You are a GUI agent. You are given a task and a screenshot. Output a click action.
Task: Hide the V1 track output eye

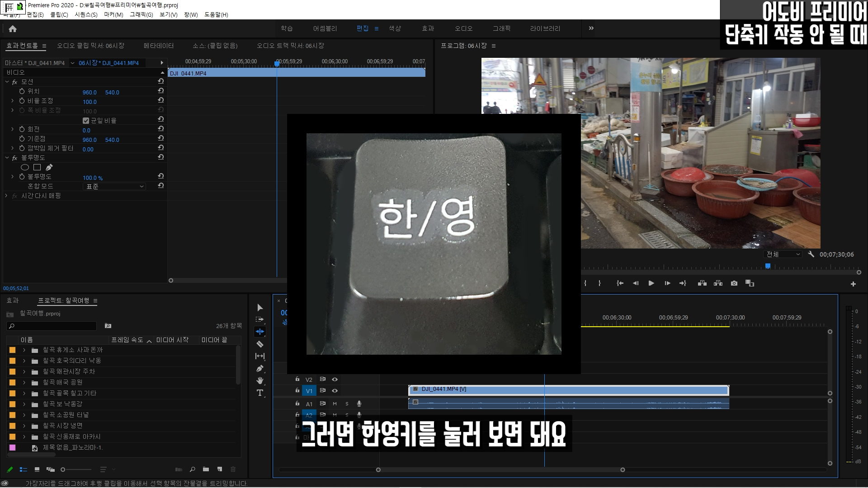[x=335, y=390]
